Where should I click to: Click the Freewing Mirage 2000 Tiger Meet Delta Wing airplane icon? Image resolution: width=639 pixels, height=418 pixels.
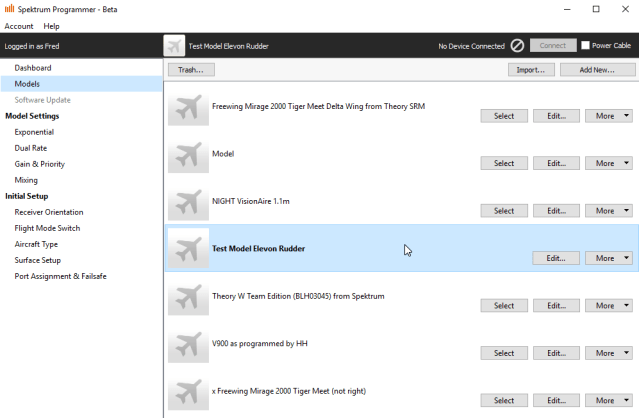click(x=188, y=106)
